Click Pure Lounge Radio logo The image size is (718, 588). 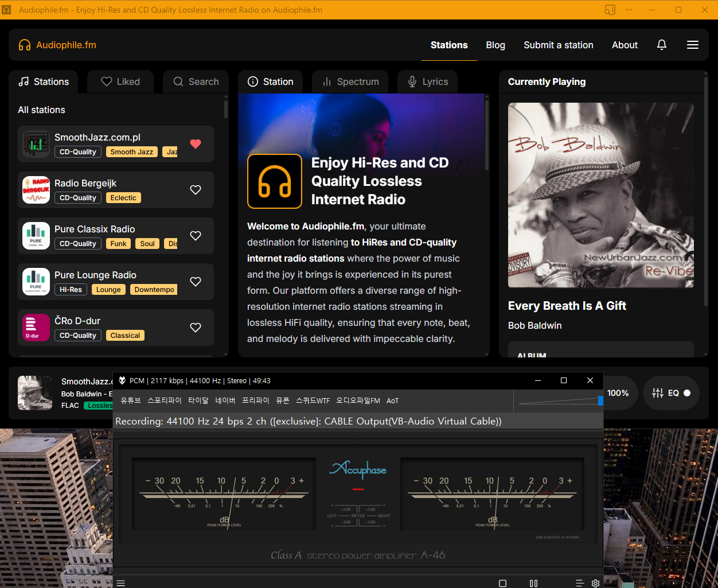tap(36, 282)
